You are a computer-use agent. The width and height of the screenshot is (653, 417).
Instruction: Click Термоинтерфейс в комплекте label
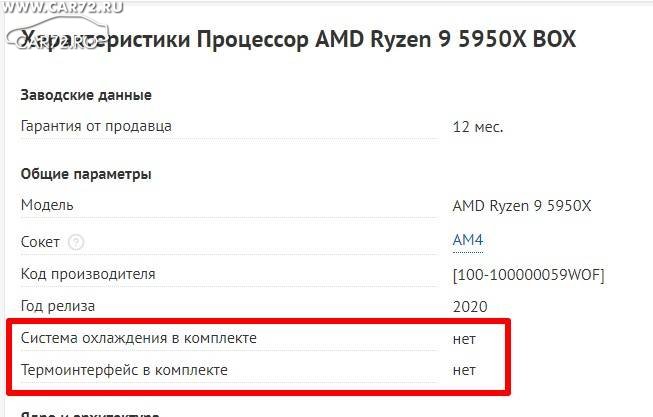[x=124, y=370]
